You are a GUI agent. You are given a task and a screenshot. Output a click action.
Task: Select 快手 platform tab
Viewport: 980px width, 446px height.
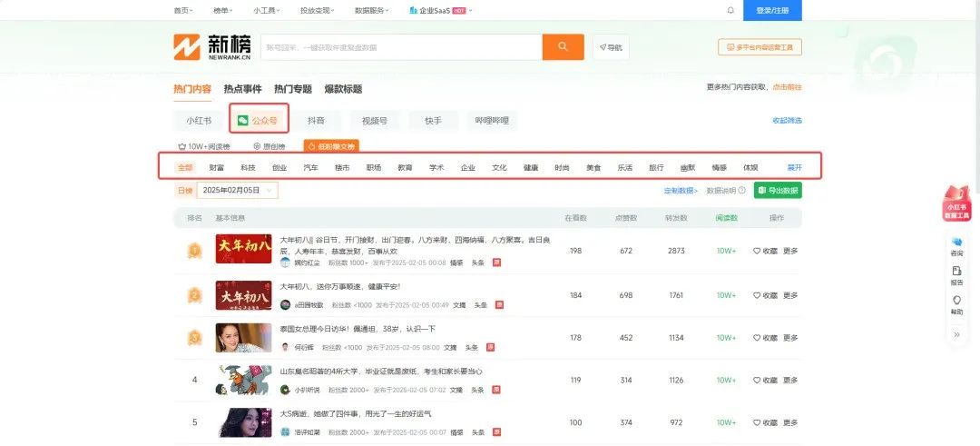coord(433,120)
